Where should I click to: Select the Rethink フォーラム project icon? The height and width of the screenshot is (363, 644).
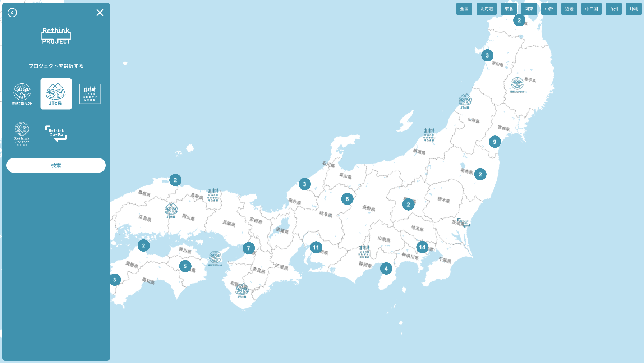tap(56, 133)
